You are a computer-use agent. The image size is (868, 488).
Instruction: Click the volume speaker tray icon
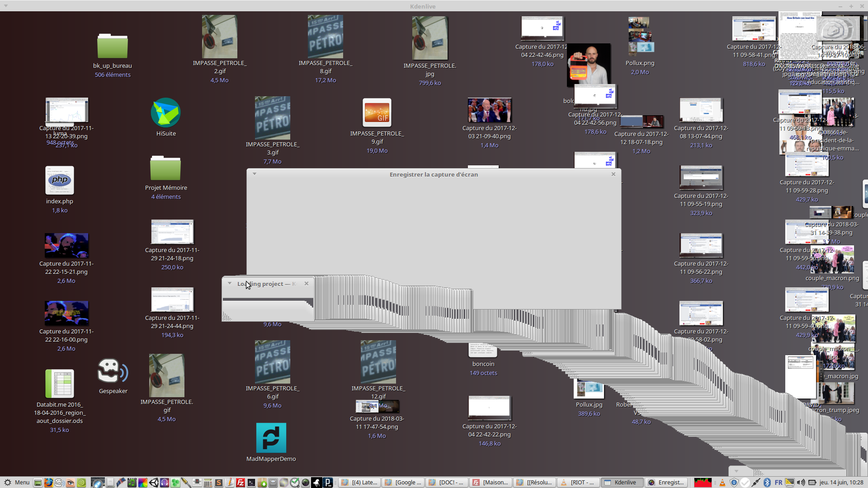coord(801,483)
